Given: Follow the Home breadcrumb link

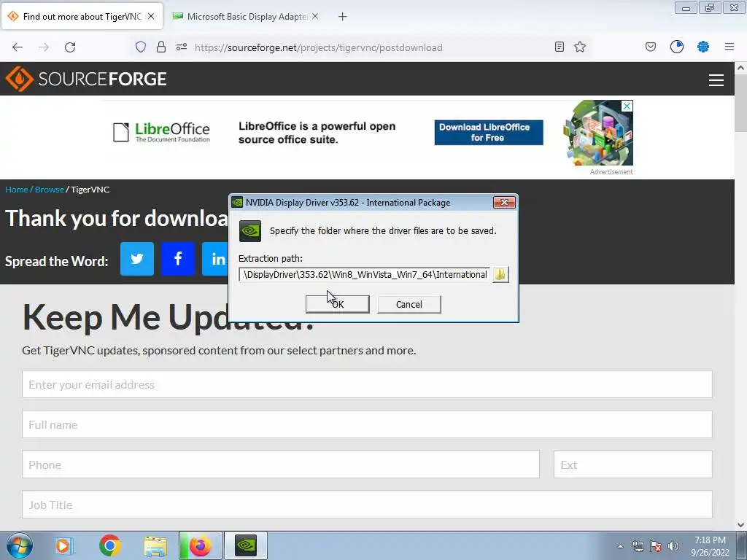Looking at the screenshot, I should (17, 189).
